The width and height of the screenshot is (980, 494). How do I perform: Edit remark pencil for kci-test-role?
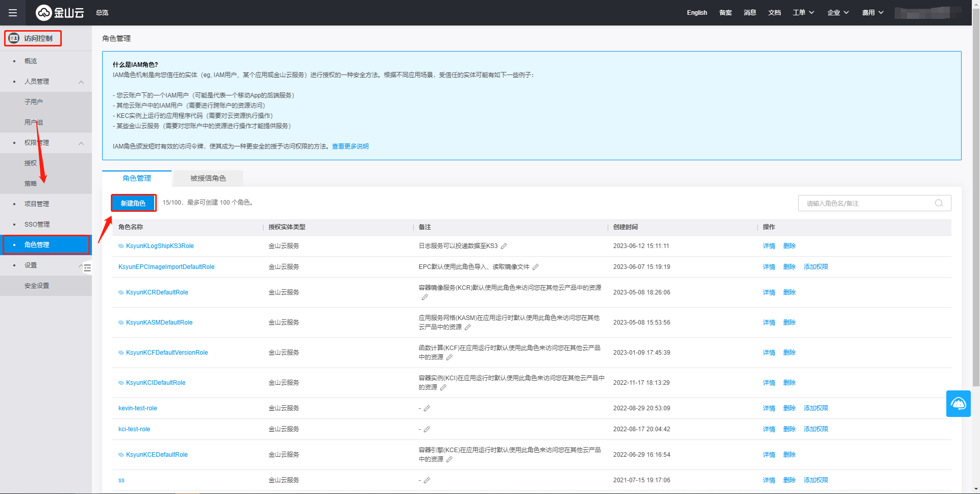[427, 429]
